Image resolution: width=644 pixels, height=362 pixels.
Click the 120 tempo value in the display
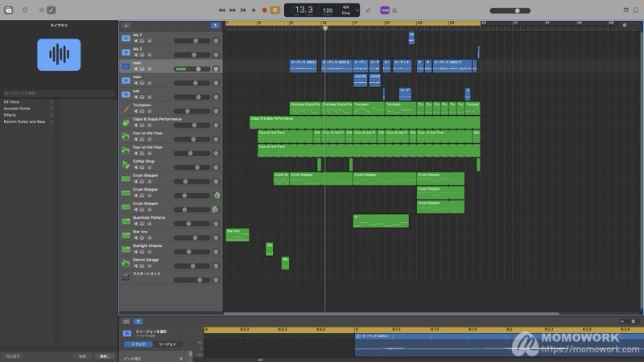[328, 10]
